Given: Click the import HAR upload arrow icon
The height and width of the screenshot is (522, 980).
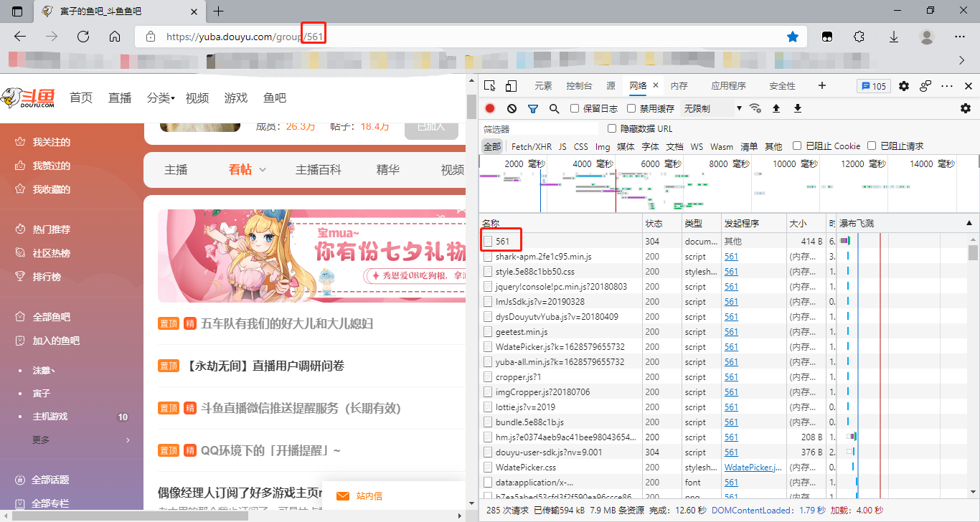Looking at the screenshot, I should (776, 108).
